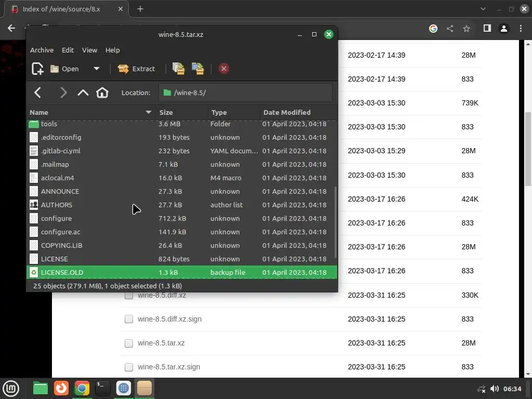
Task: Click the browser back arrow
Action: pos(11,28)
